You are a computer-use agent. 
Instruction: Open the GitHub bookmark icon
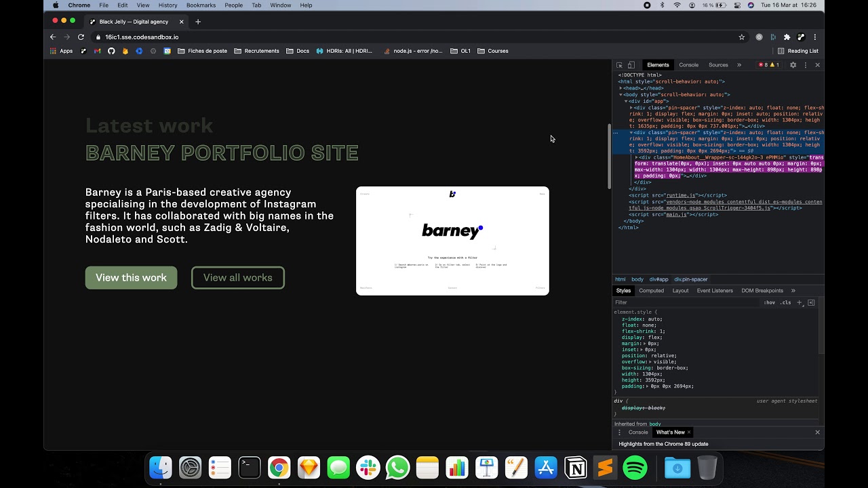pyautogui.click(x=111, y=51)
